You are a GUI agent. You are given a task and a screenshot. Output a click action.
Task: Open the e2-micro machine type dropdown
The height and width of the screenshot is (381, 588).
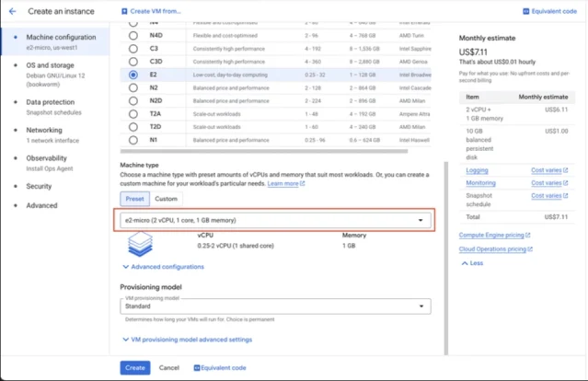click(x=275, y=220)
